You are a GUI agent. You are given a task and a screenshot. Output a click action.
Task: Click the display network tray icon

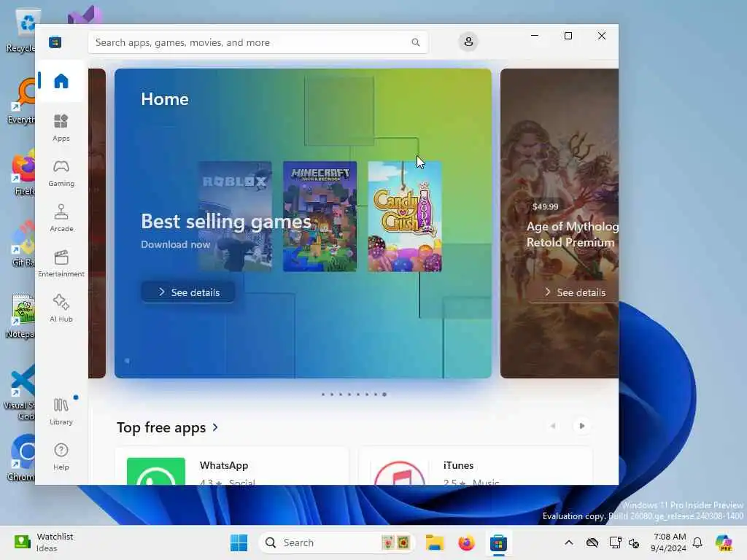615,542
